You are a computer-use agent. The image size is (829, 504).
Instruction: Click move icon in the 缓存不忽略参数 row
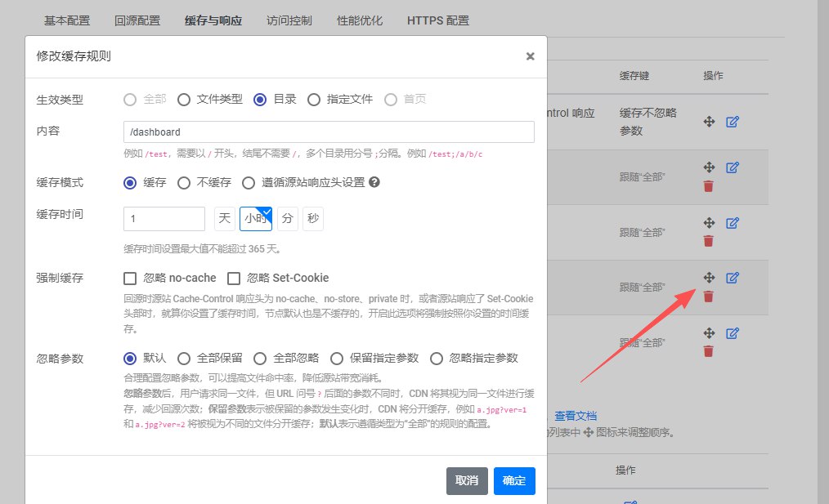(x=709, y=122)
